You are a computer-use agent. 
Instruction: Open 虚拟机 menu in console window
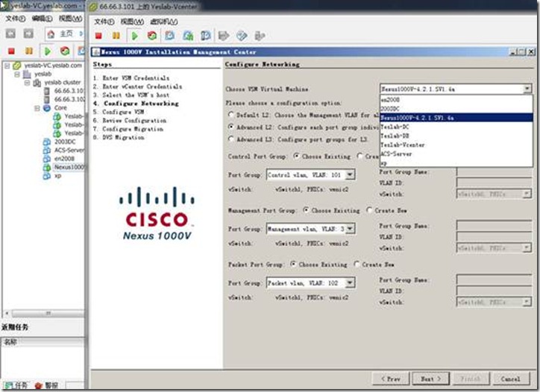164,22
